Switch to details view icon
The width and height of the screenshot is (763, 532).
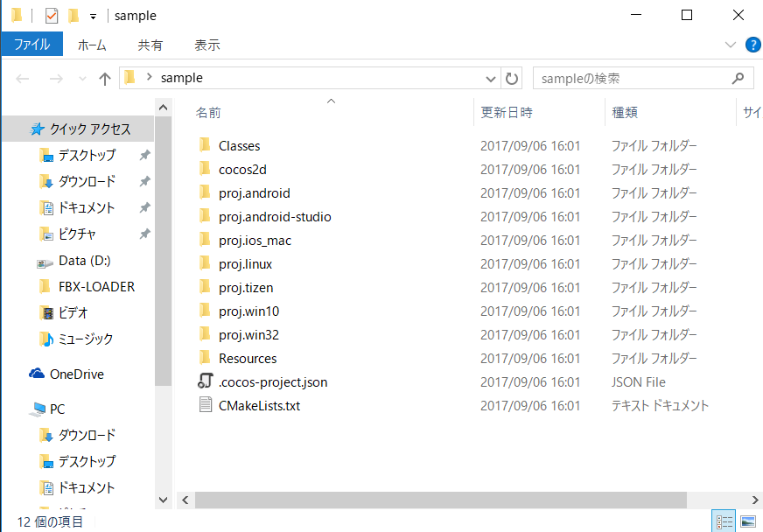click(724, 522)
